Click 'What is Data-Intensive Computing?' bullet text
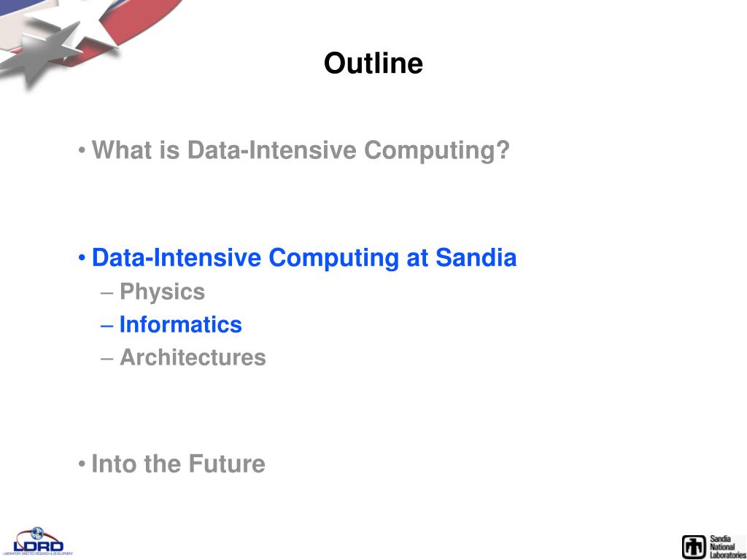 point(301,150)
